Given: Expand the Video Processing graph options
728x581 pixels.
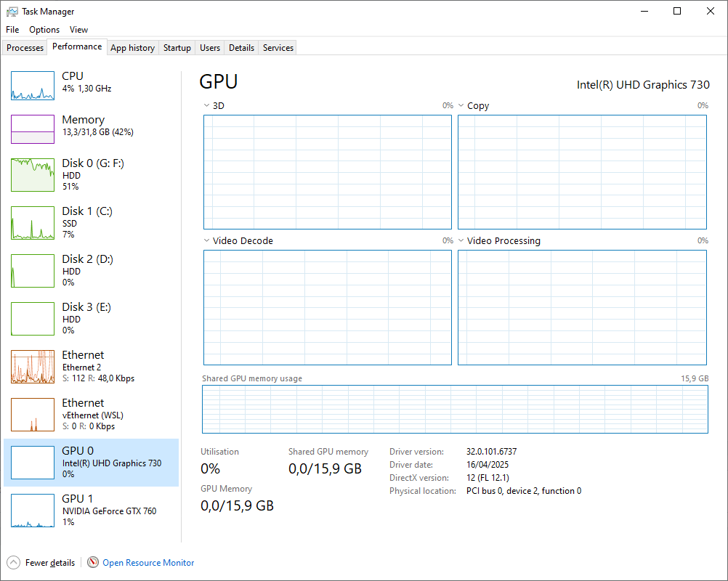Looking at the screenshot, I should [x=462, y=240].
